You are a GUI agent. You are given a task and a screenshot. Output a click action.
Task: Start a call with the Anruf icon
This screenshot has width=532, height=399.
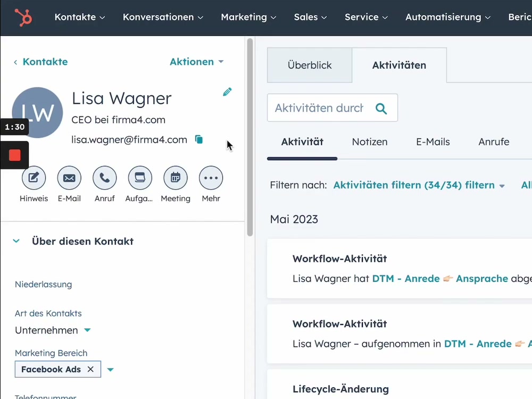[x=104, y=178]
